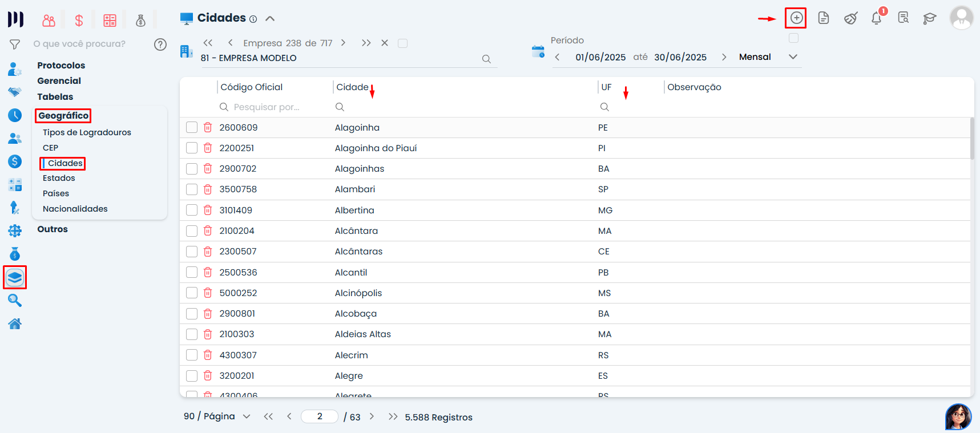Viewport: 980px width, 433px height.
Task: Toggle the checkbox beside company navigation
Action: [402, 43]
